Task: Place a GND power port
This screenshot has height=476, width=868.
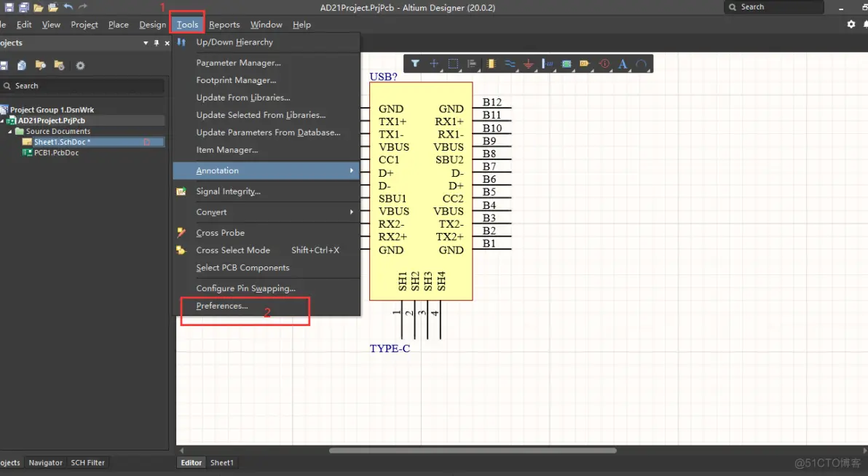Action: pyautogui.click(x=529, y=63)
